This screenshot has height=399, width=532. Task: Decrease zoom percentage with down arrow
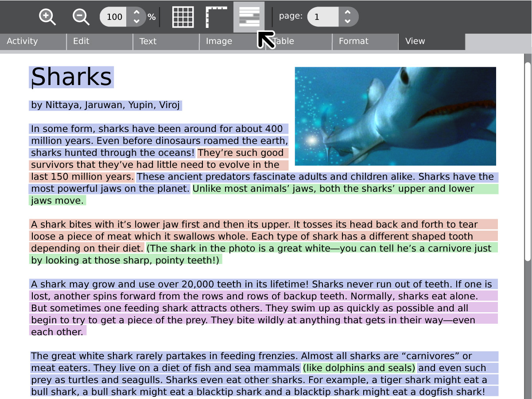(136, 21)
